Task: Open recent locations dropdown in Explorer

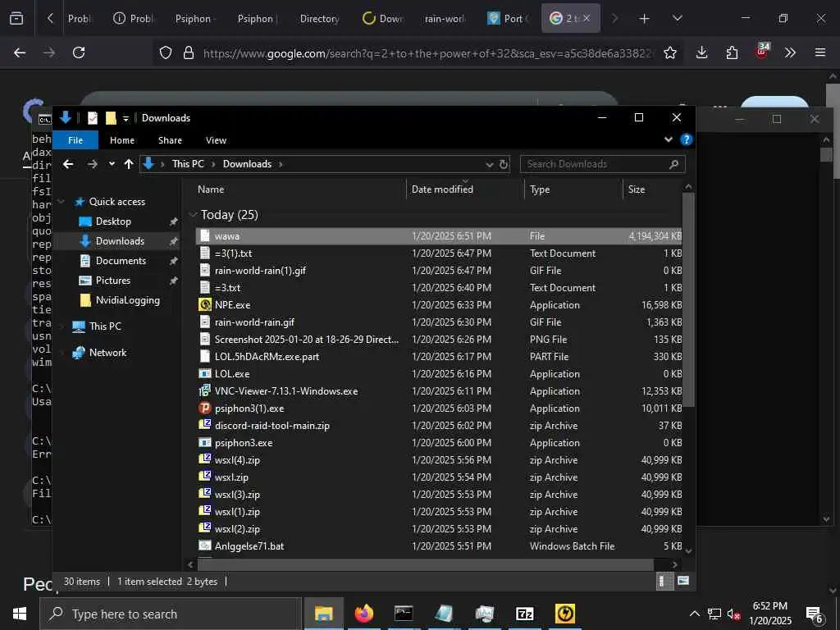Action: tap(112, 164)
